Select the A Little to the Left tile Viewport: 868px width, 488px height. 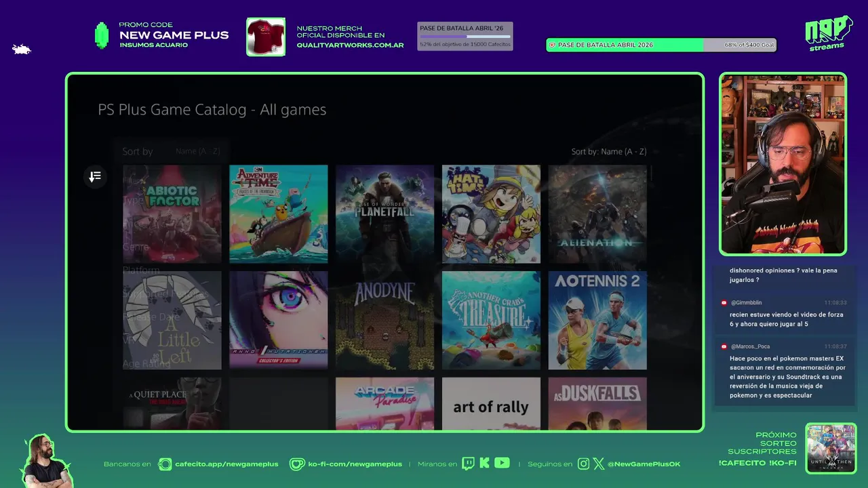coord(172,321)
